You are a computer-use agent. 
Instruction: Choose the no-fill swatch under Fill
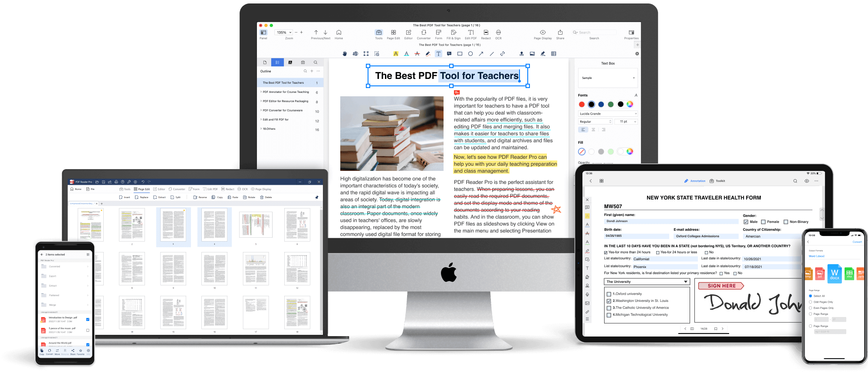pos(582,152)
